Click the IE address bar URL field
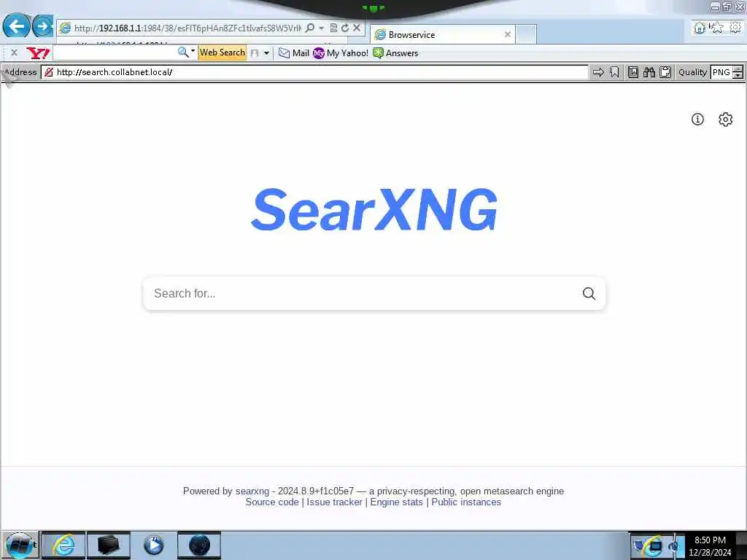Screen dimensions: 747x560 coord(187,28)
